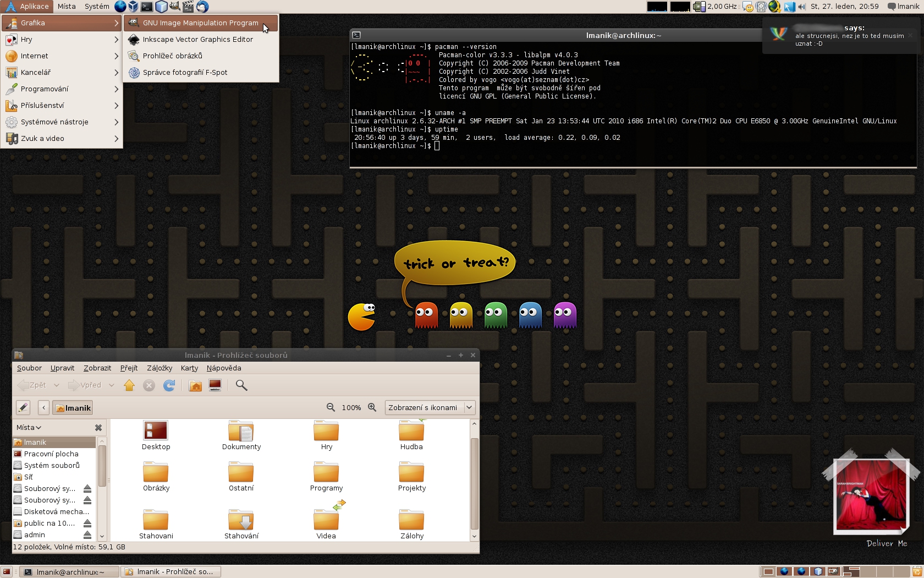Expand the Kancelář submenu
Viewport: 924px width, 578px height.
coord(62,73)
